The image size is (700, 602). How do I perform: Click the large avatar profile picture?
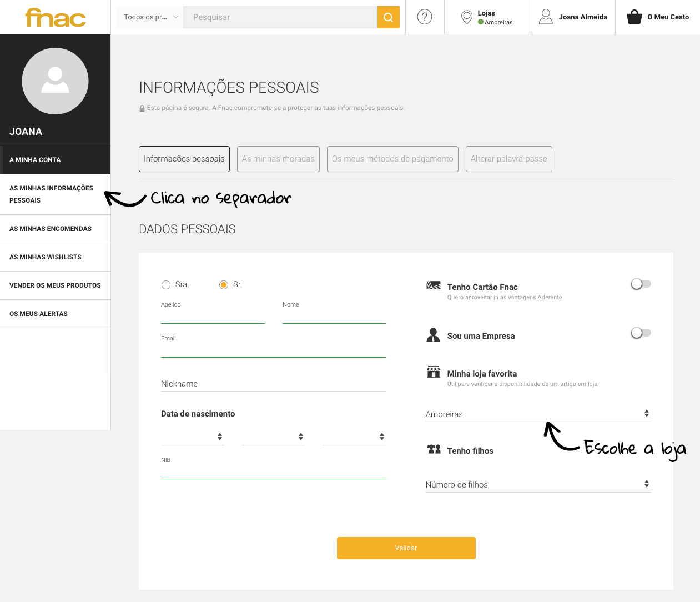(56, 81)
